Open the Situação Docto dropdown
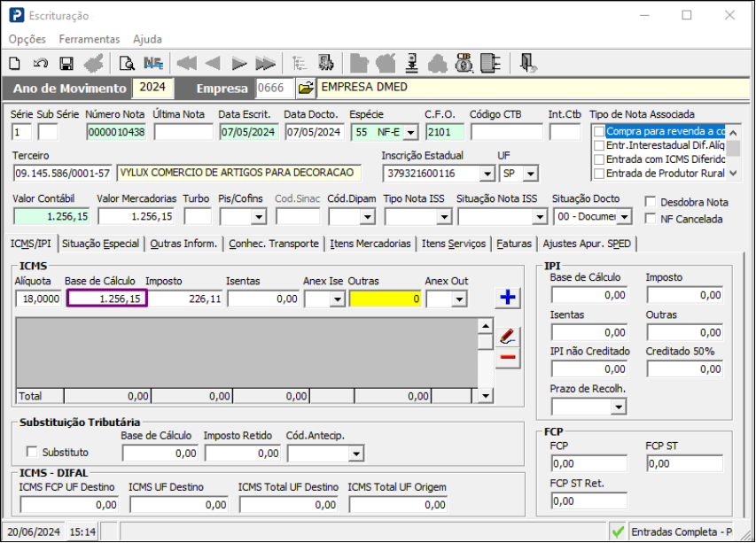The height and width of the screenshot is (543, 756). pos(625,216)
